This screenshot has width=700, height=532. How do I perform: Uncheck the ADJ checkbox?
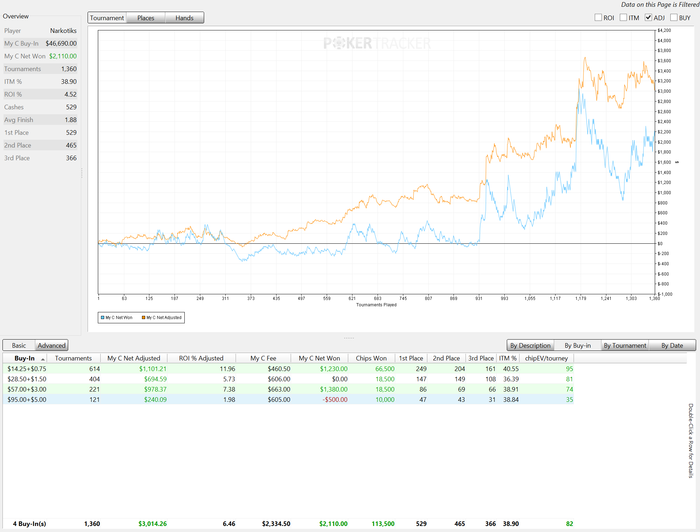coord(648,17)
